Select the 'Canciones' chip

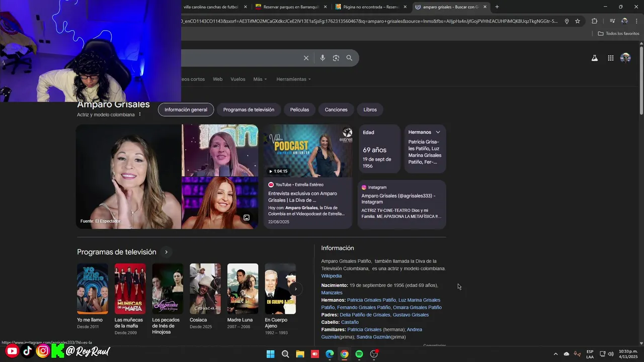(x=336, y=110)
